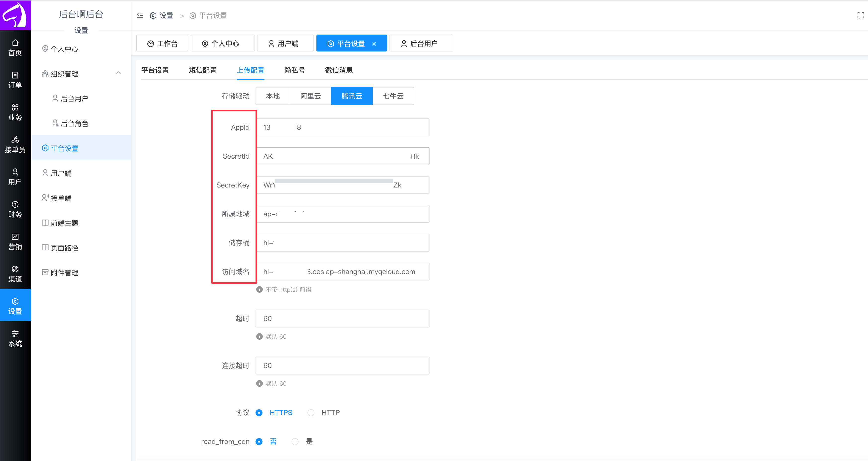Image resolution: width=868 pixels, height=461 pixels.
Task: Set read_from_cdn to 否
Action: click(x=259, y=441)
